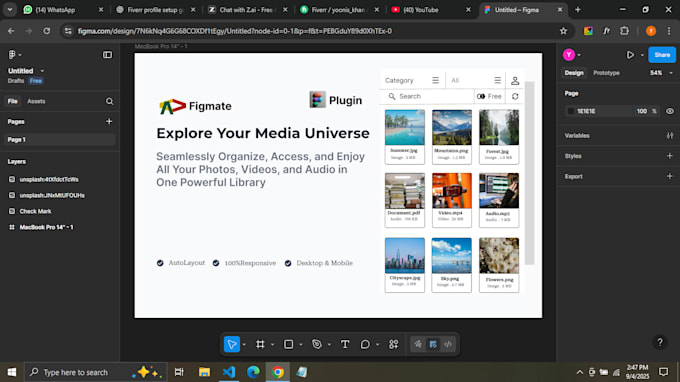
Task: Select the Text tool
Action: coord(345,344)
